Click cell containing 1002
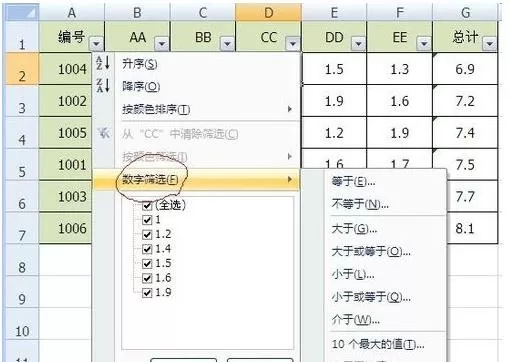The height and width of the screenshot is (362, 510). point(65,101)
